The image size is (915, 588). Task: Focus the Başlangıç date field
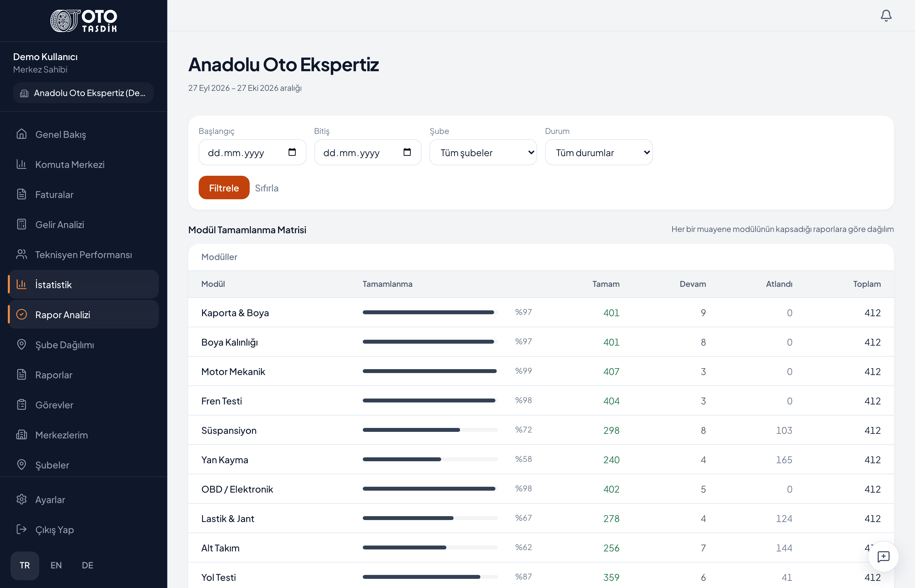pos(252,152)
